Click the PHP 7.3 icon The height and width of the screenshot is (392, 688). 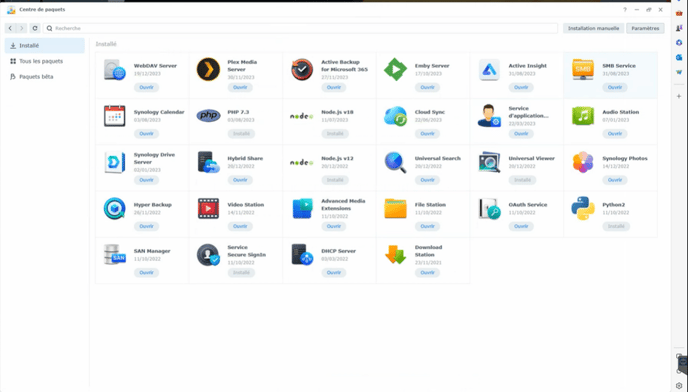208,116
